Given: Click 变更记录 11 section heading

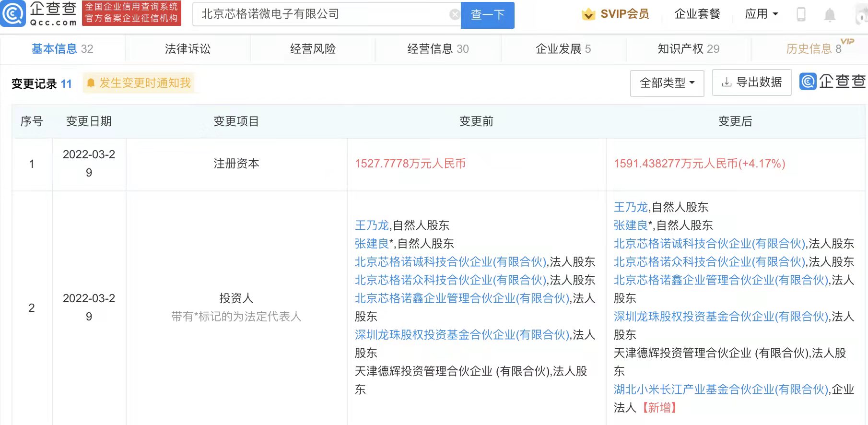Looking at the screenshot, I should coord(42,84).
